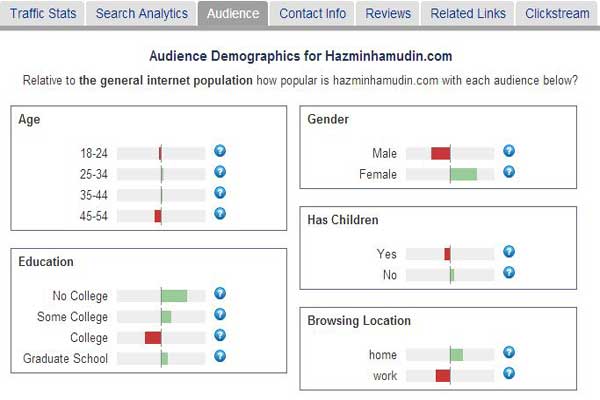Click the Has Children No bar
600x400 pixels.
(x=452, y=275)
